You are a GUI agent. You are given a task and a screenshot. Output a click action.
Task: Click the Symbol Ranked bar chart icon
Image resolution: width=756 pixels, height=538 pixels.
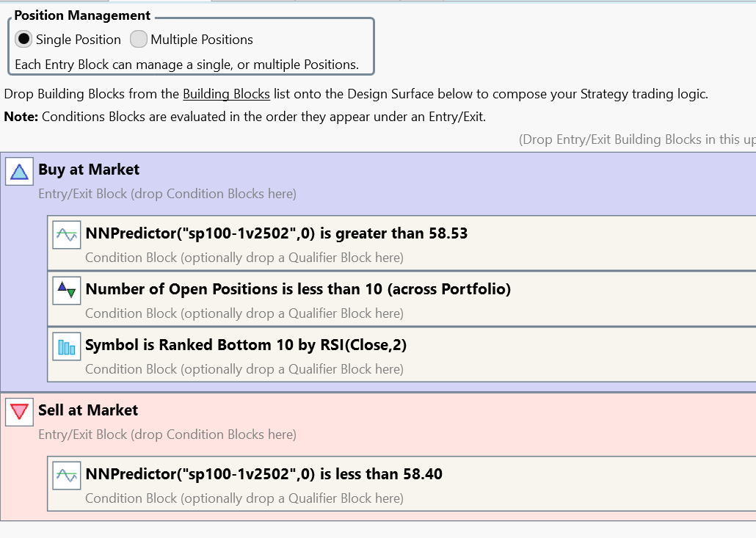tap(66, 346)
